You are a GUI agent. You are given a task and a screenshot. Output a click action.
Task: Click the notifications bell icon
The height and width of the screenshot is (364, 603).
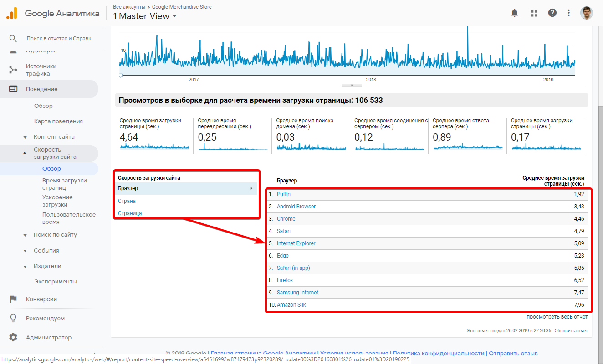[x=515, y=13]
